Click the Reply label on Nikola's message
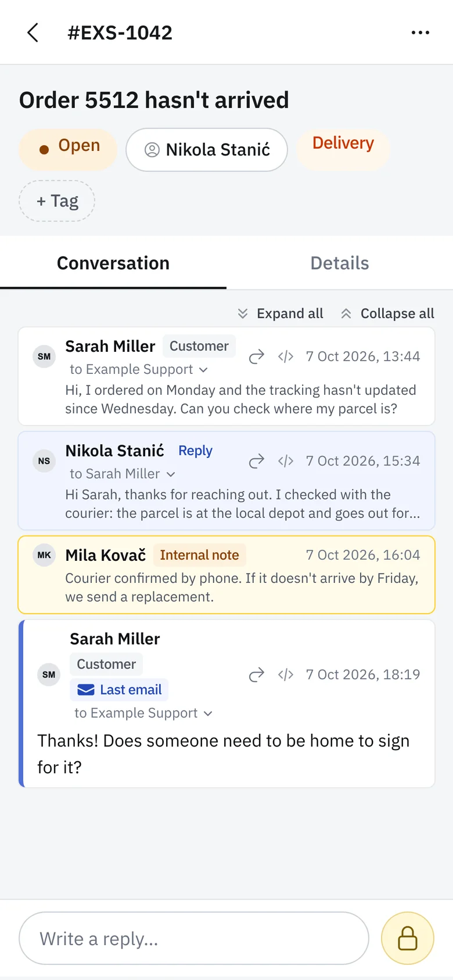The width and height of the screenshot is (453, 980). 195,451
